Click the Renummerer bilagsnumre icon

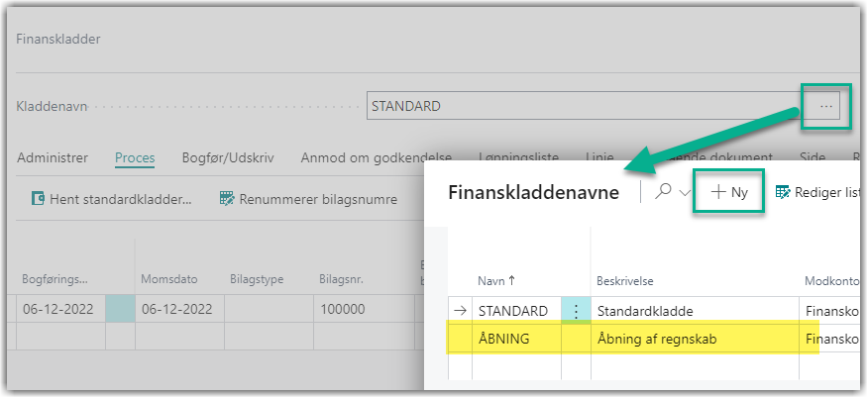tap(227, 199)
